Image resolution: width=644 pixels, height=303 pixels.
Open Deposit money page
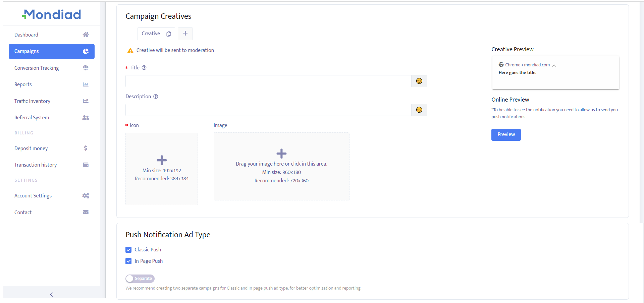click(x=31, y=148)
